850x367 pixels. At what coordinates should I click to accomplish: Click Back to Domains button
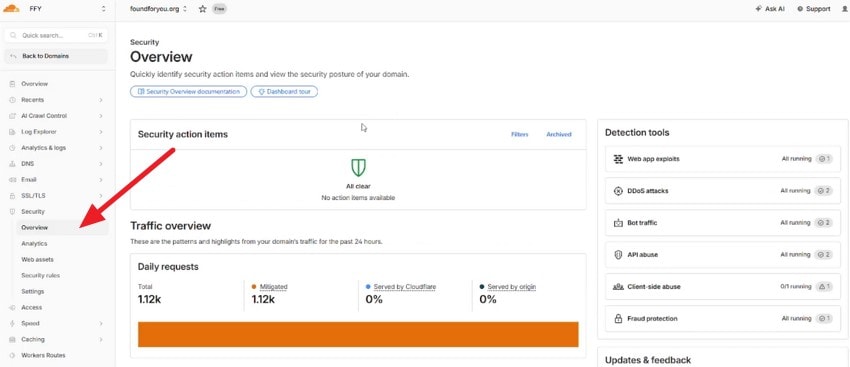tap(56, 56)
